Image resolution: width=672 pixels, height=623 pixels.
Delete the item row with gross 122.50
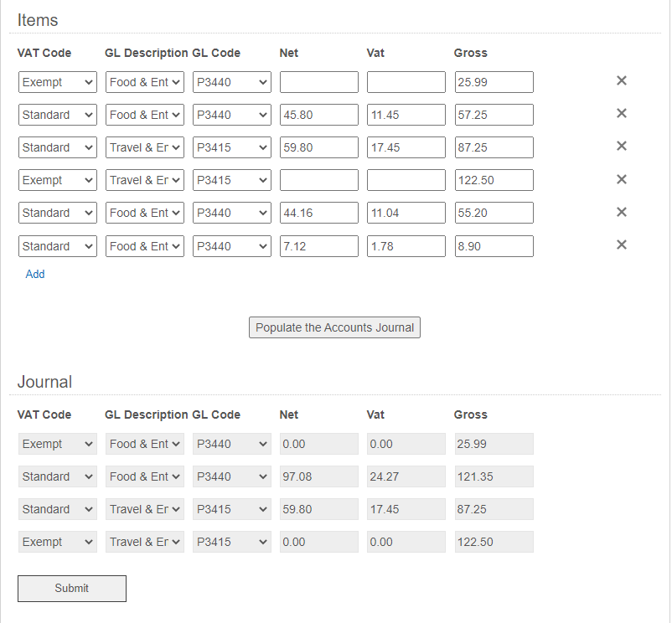(622, 179)
